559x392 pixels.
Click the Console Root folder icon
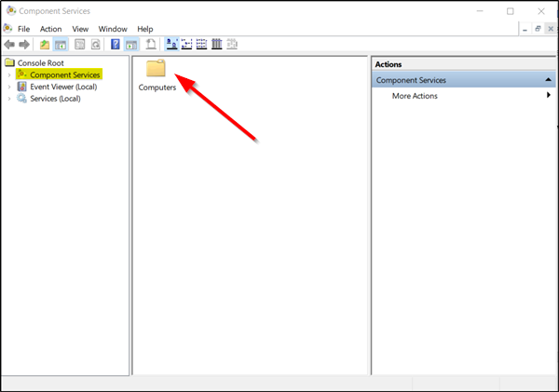click(9, 62)
